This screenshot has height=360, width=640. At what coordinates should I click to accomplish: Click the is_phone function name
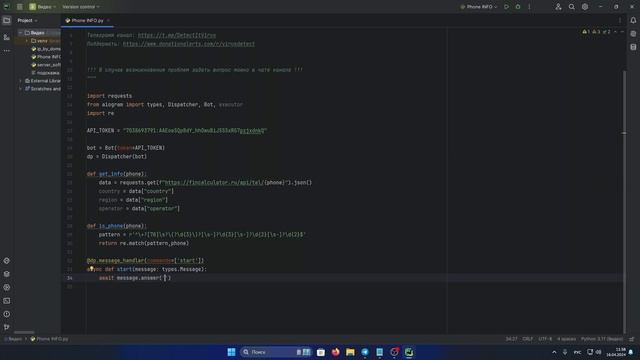(111, 226)
